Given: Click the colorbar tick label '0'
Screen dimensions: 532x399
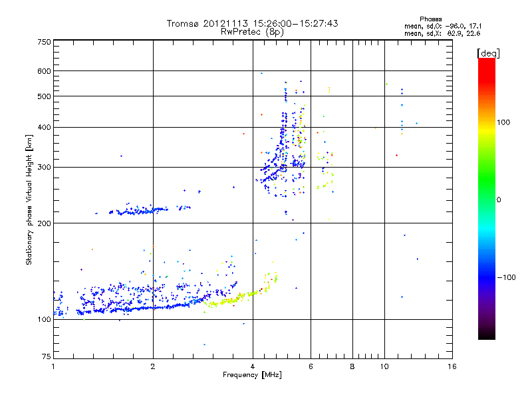Looking at the screenshot, I should [x=499, y=200].
